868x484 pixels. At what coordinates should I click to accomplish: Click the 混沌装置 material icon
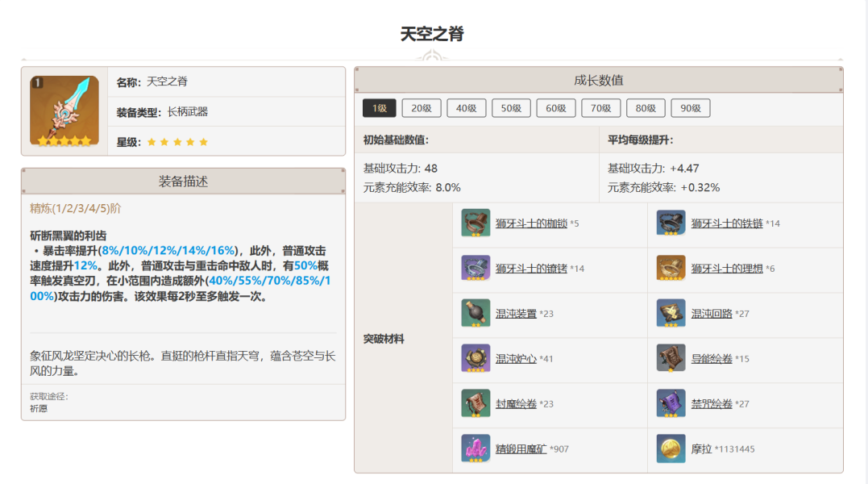[x=476, y=313]
